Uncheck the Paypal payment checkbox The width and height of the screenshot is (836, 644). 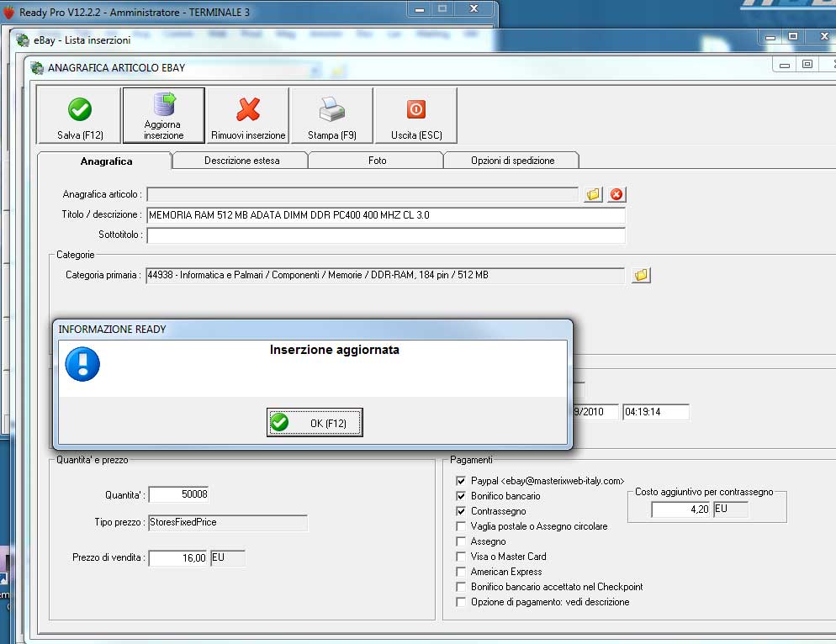coord(461,481)
